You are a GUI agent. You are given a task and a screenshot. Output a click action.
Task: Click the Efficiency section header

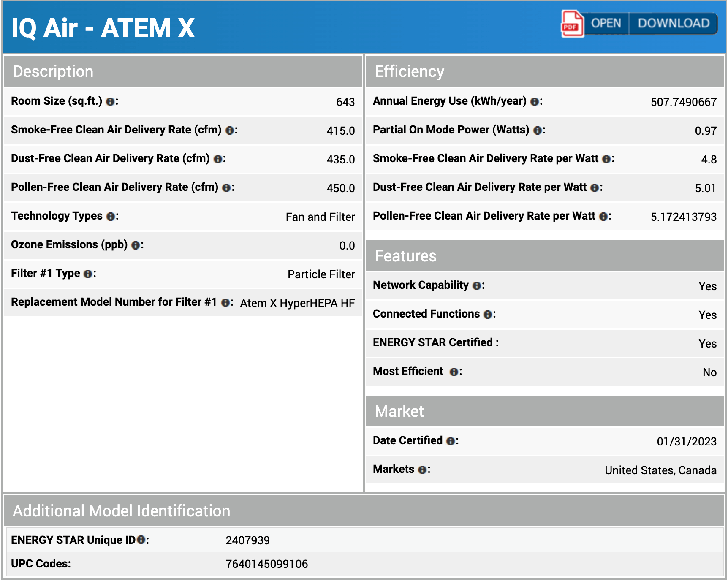click(x=545, y=71)
